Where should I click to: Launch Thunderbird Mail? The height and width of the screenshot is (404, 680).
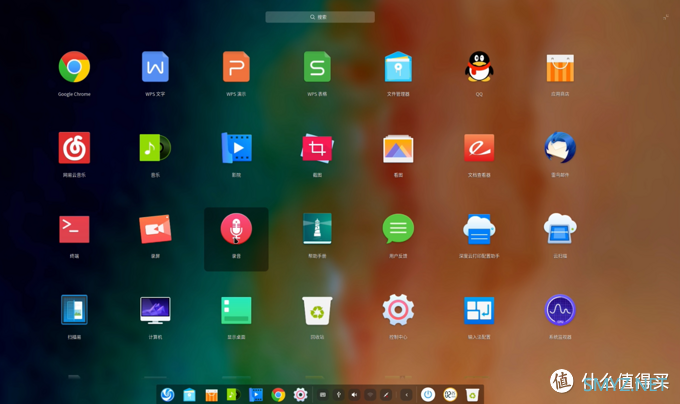pyautogui.click(x=560, y=148)
